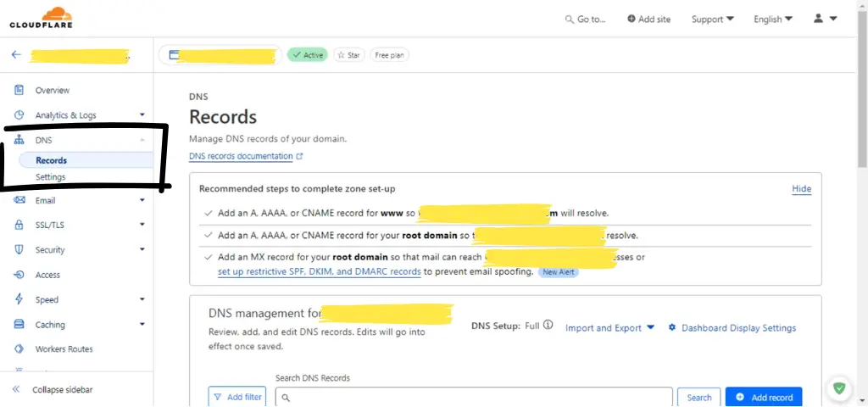The image size is (868, 407).
Task: Click the green shield badge icon
Action: [838, 387]
